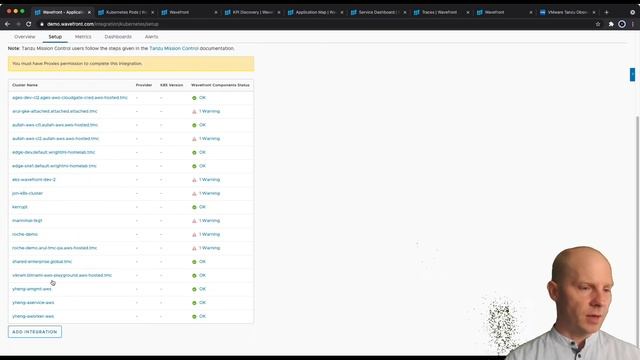This screenshot has height=360, width=640.
Task: Click the Cluster Name column header
Action: coord(25,85)
